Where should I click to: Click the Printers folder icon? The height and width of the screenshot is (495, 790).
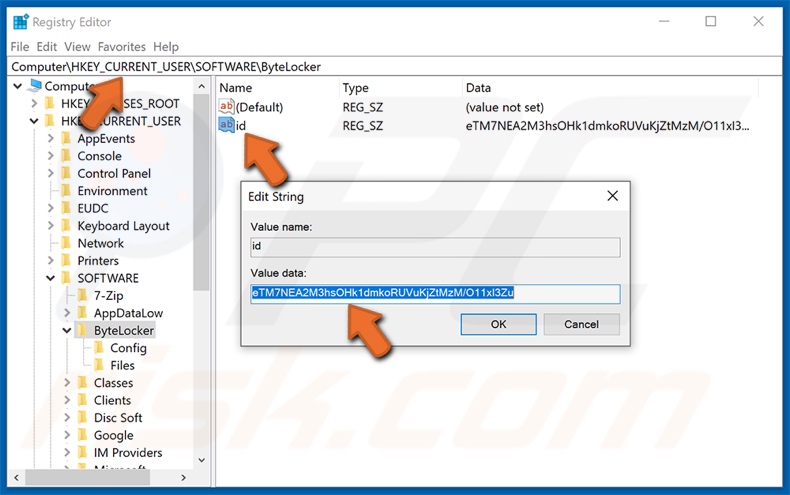(x=66, y=261)
